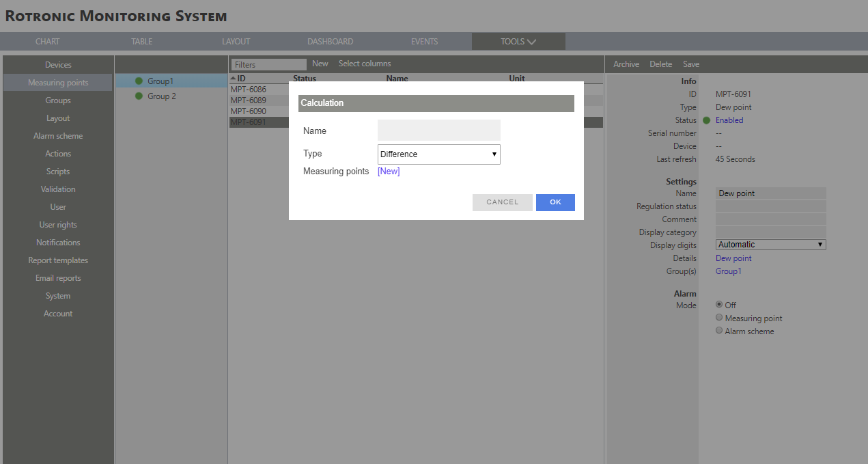Open User rights in the sidebar
Image resolution: width=868 pixels, height=464 pixels.
coord(58,225)
